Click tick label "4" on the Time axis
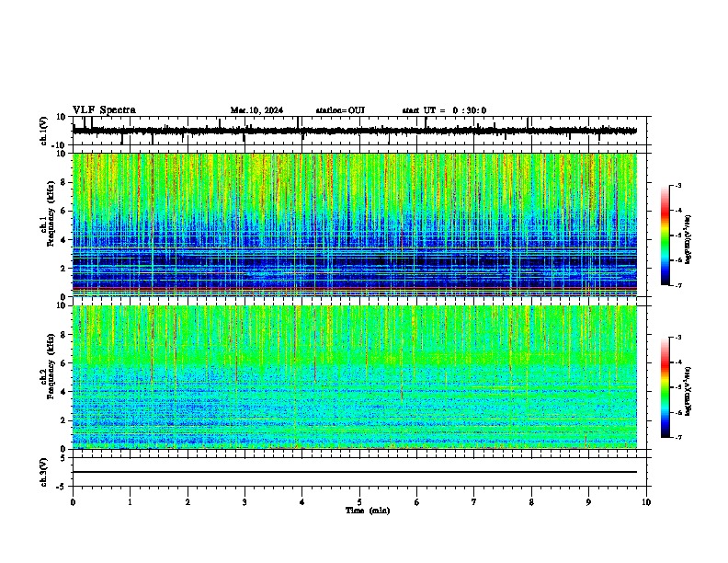 click(x=301, y=502)
